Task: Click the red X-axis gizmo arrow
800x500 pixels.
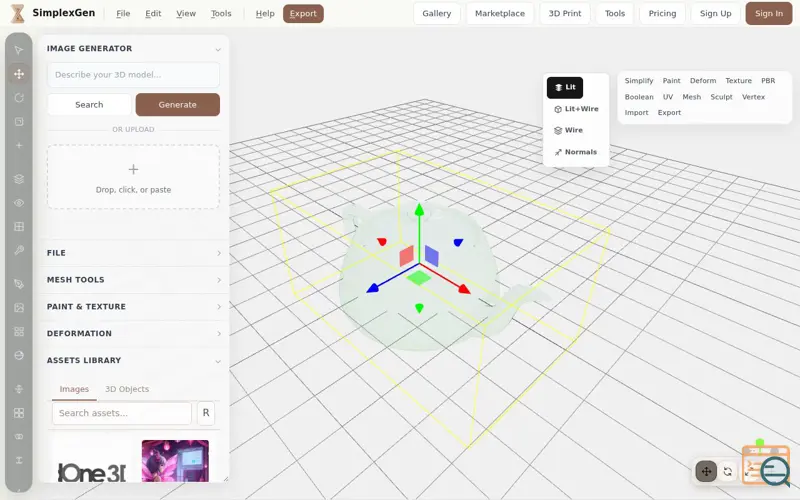Action: [464, 289]
